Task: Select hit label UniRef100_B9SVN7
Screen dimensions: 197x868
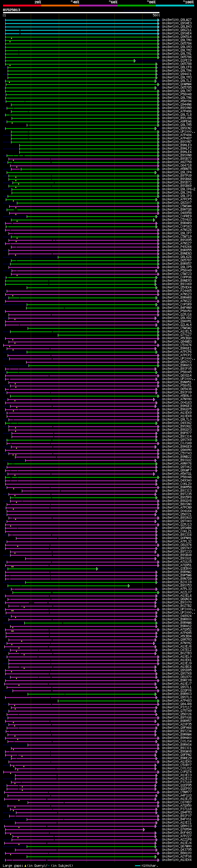Action: click(177, 142)
